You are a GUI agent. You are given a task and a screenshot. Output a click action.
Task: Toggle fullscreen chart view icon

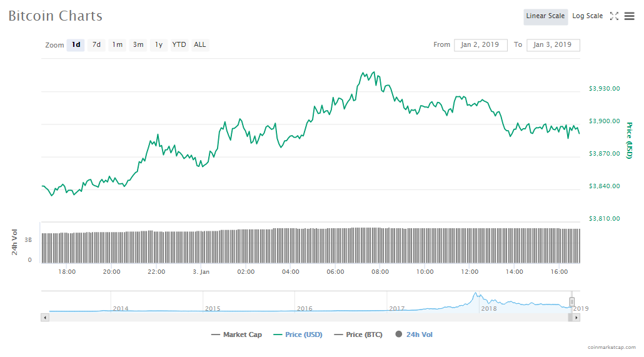click(614, 16)
